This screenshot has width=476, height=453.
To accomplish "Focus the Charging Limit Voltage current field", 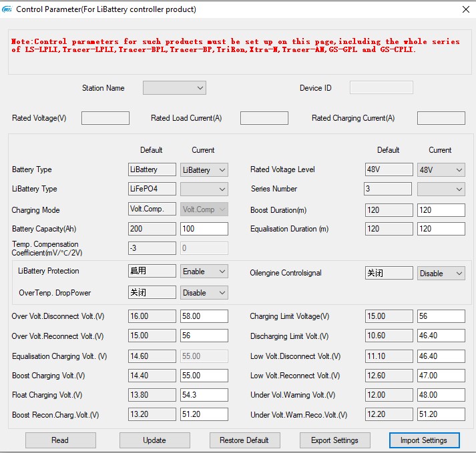I will pos(441,316).
